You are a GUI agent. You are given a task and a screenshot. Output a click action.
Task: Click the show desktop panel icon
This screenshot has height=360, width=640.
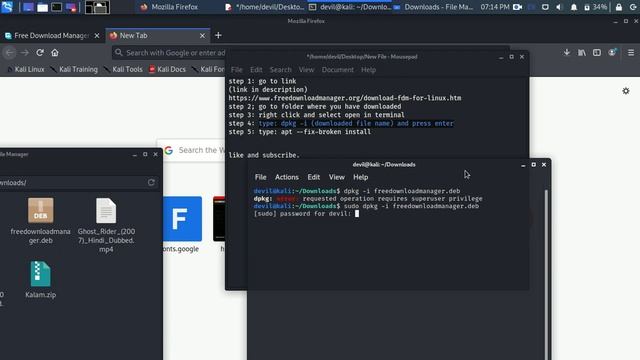(28, 7)
